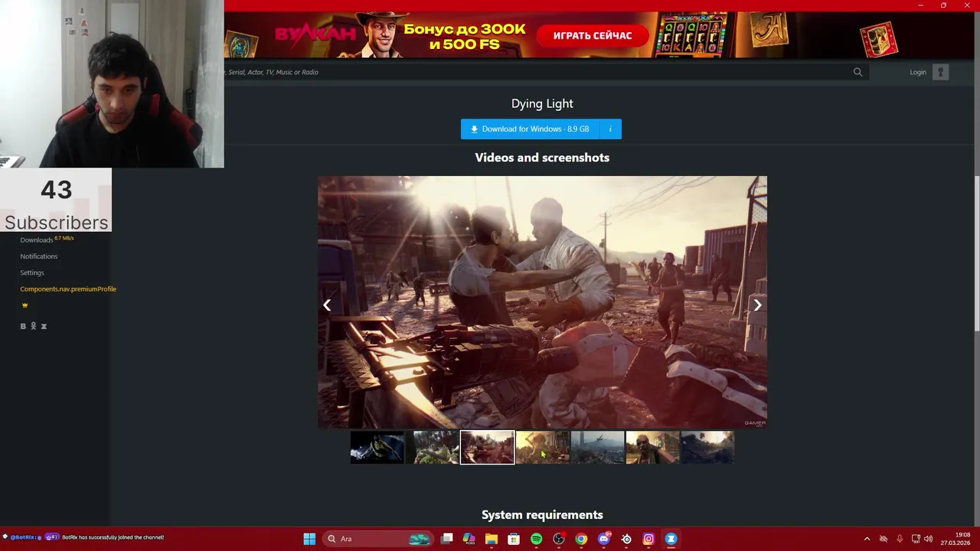Click the large Dying Light screenshot
The width and height of the screenshot is (980, 551).
click(542, 302)
